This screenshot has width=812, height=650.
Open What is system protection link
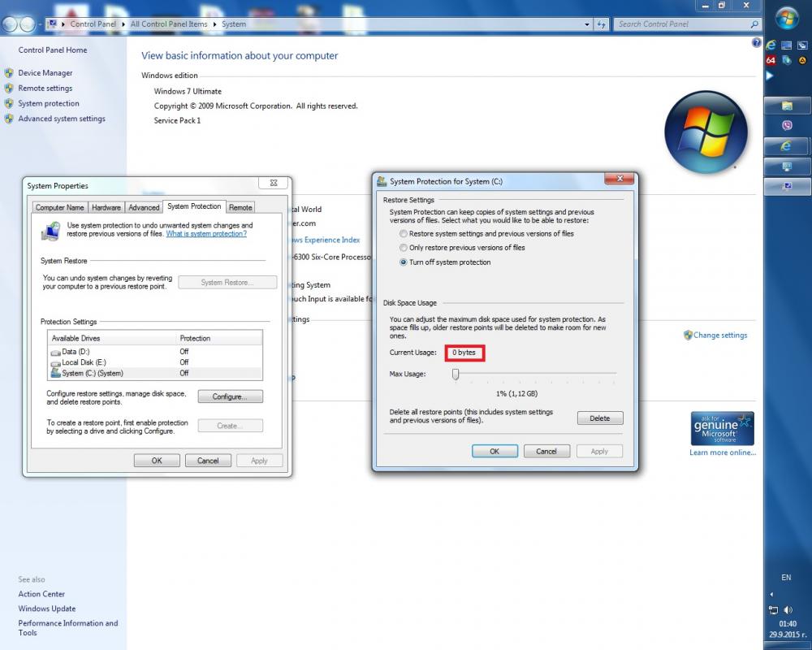click(206, 234)
